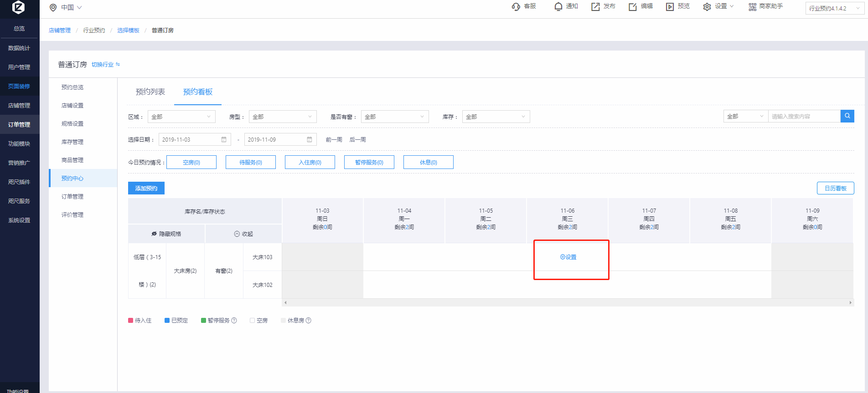Go to 功能模块 in left sidebar
Screen dimensions: 868x393
(x=20, y=143)
